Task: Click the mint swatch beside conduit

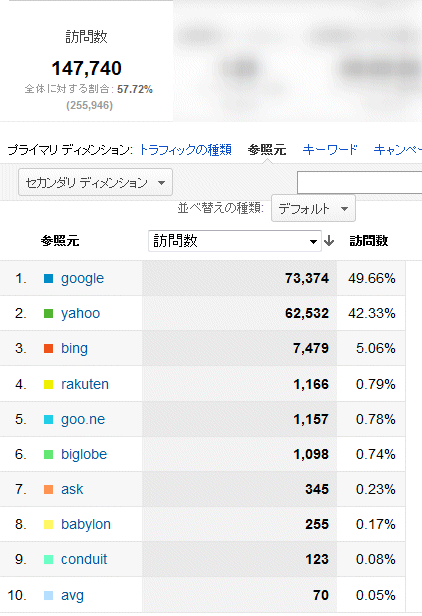Action: (x=48, y=559)
